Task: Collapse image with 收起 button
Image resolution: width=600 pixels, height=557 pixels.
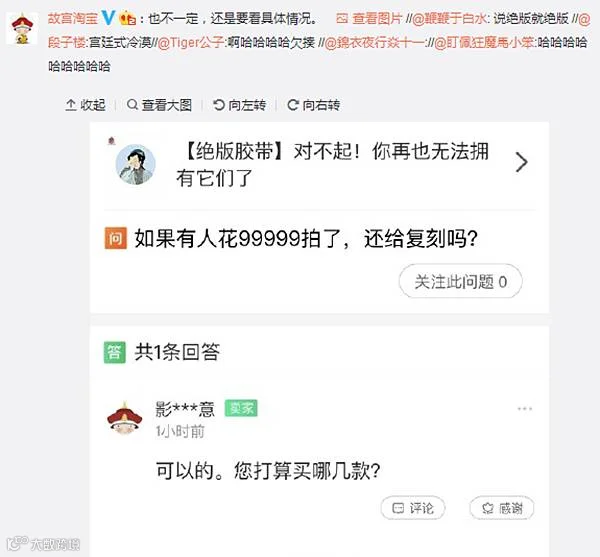Action: [x=85, y=105]
